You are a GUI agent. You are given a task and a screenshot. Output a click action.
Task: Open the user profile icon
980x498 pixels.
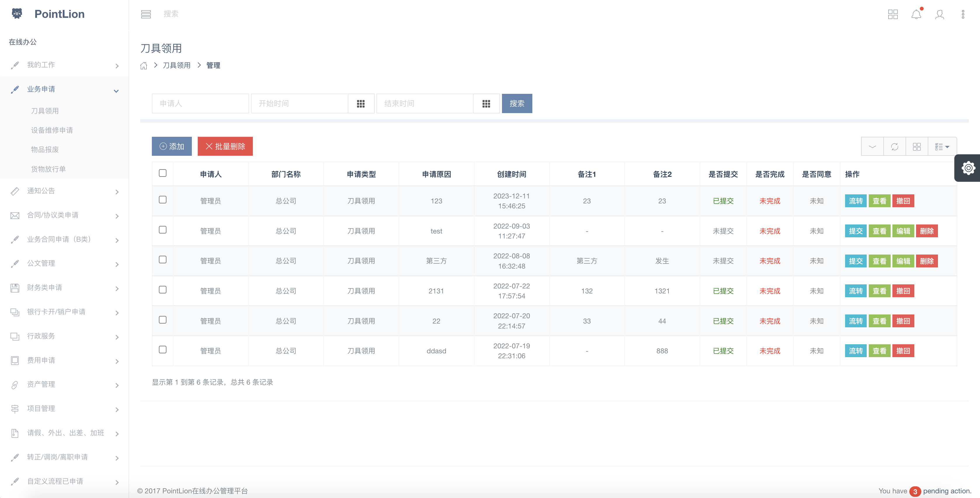(x=939, y=14)
